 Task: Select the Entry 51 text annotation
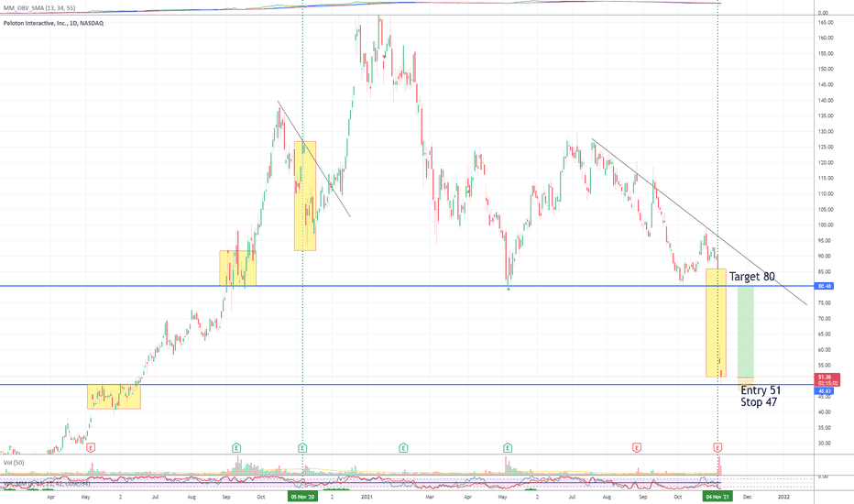(761, 390)
